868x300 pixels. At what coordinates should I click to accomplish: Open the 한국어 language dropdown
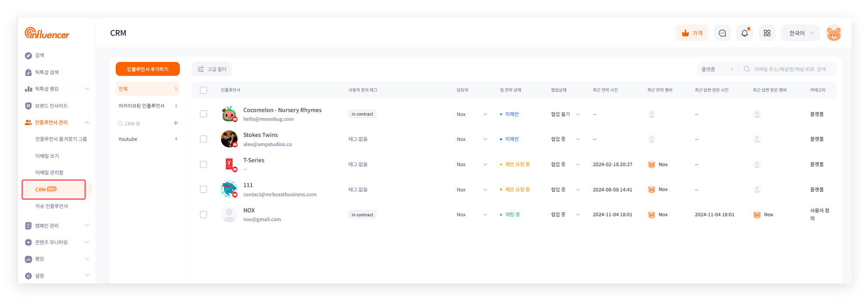[800, 33]
